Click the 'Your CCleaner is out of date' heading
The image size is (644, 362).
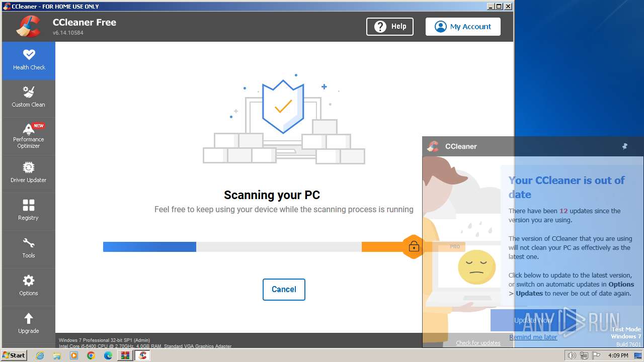tap(567, 187)
